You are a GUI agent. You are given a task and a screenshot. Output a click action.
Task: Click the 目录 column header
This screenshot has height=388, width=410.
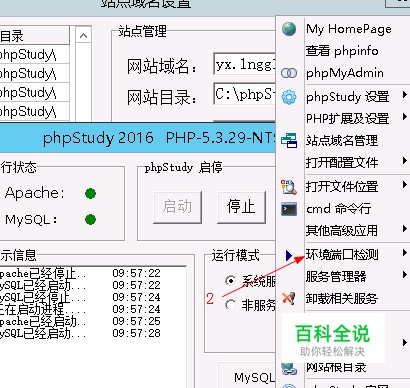click(x=35, y=36)
